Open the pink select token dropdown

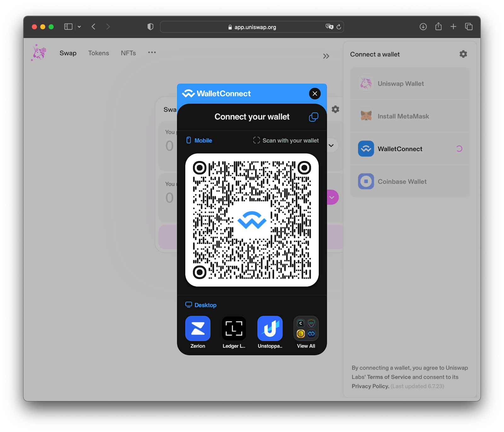332,197
